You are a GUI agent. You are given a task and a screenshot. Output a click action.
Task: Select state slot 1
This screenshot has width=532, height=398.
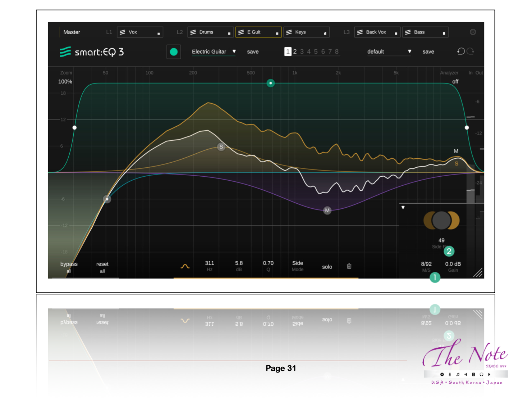(x=288, y=51)
